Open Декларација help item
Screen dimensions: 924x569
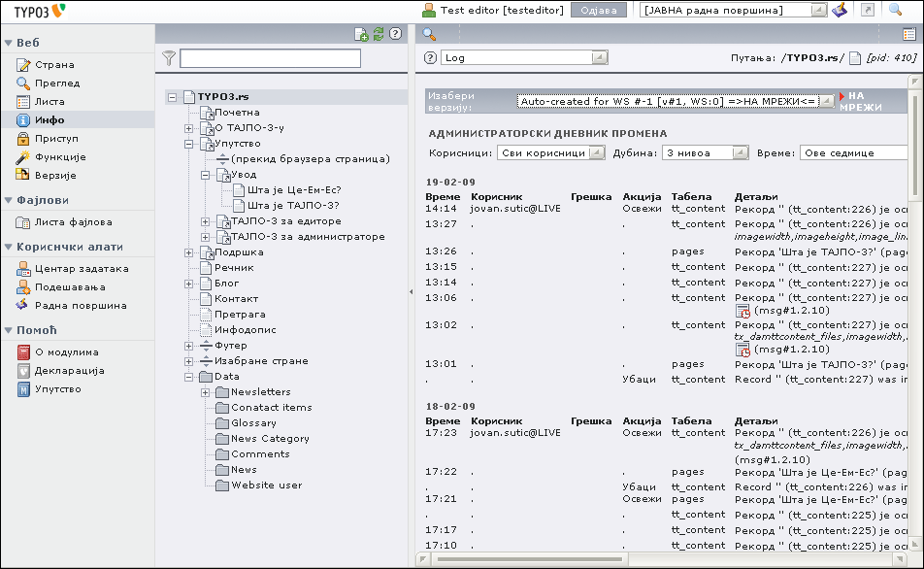[69, 371]
